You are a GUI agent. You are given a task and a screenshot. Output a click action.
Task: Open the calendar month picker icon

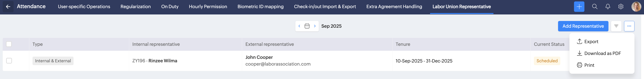307,26
